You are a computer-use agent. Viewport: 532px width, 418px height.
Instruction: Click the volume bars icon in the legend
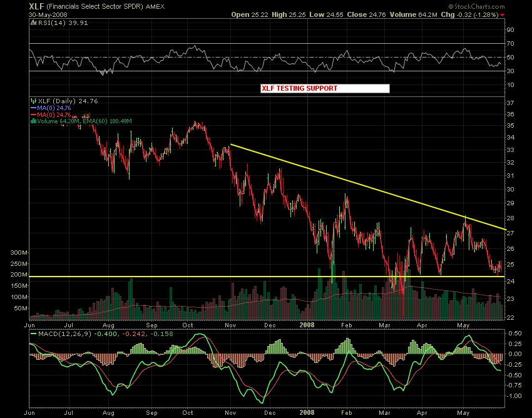(x=33, y=121)
